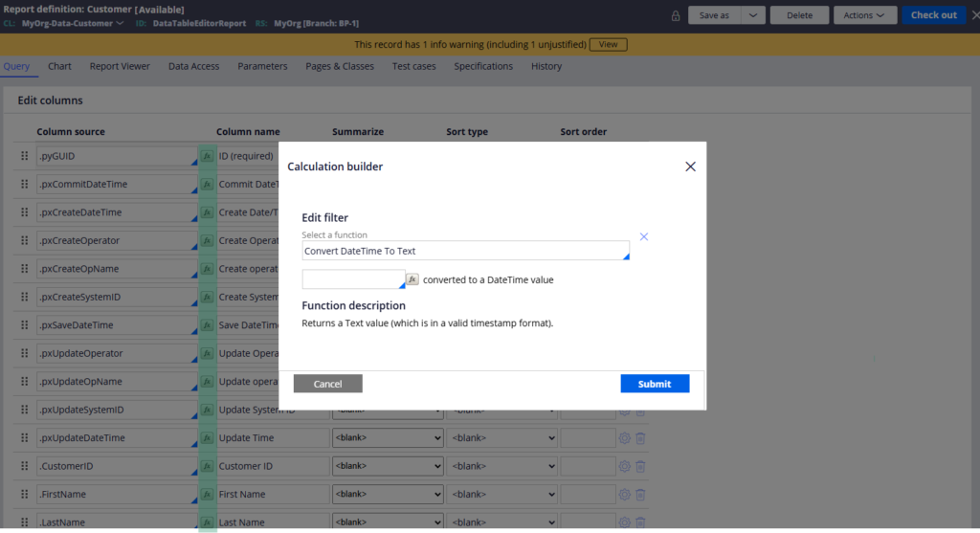Viewport: 980px width, 533px height.
Task: Open the Test cases tab
Action: 413,66
